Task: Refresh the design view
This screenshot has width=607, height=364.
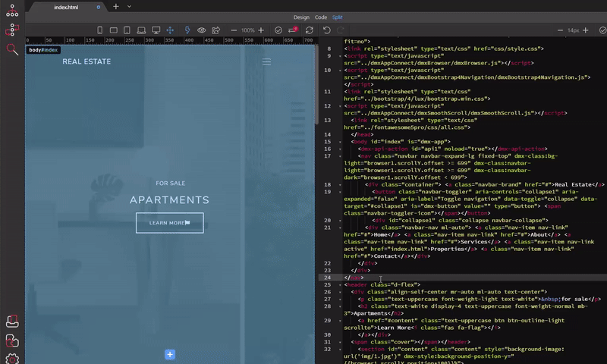Action: click(310, 30)
